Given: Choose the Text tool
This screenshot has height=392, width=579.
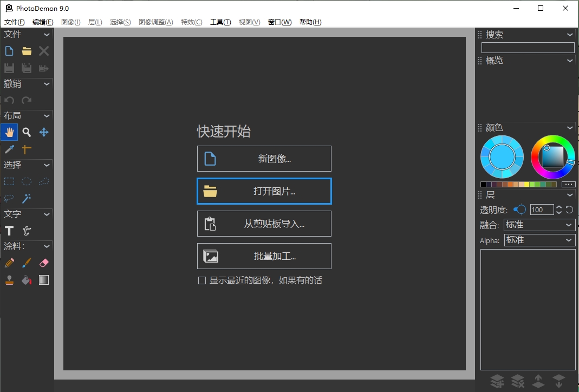Looking at the screenshot, I should click(9, 231).
